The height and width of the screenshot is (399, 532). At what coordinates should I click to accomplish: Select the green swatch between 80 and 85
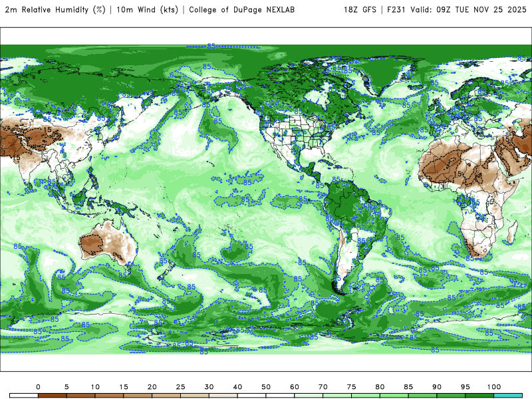(394, 396)
